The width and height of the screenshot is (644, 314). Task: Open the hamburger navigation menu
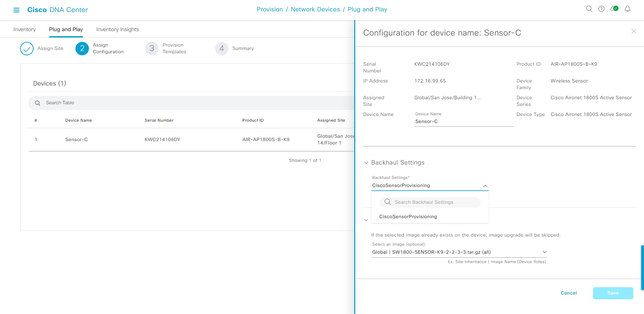click(x=16, y=10)
